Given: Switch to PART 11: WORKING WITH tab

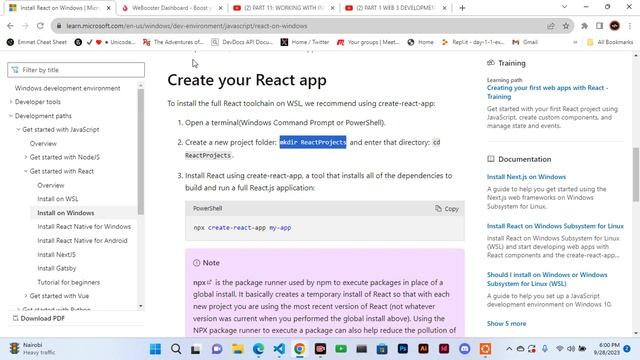Looking at the screenshot, I should (x=284, y=8).
